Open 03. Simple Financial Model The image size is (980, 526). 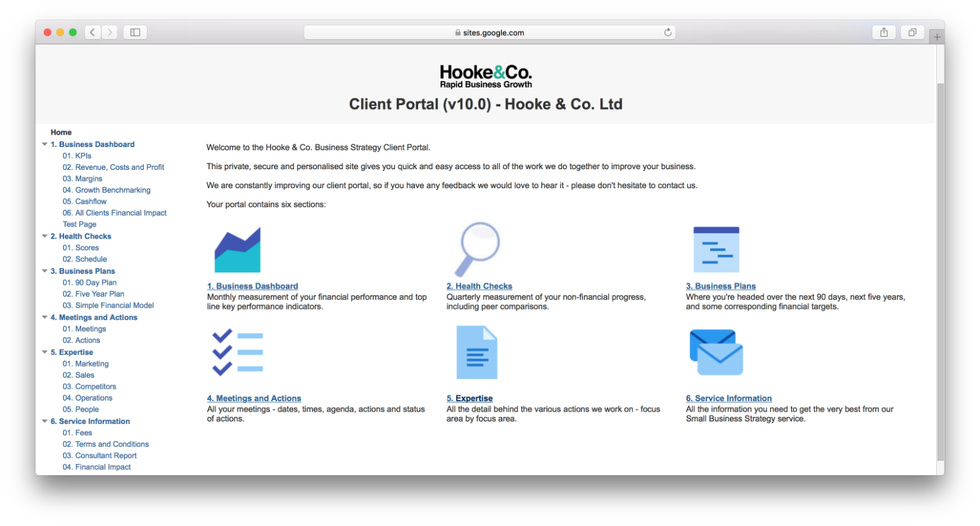[x=108, y=306]
